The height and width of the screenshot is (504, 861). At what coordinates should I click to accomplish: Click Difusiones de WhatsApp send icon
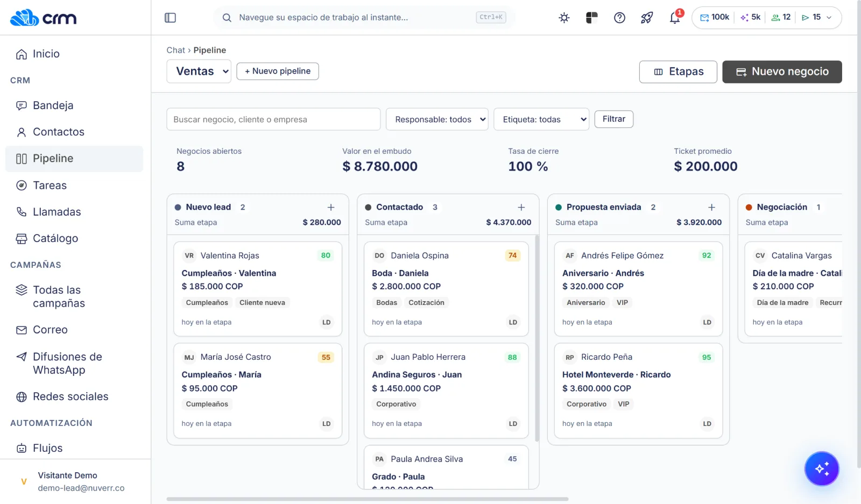click(x=22, y=357)
